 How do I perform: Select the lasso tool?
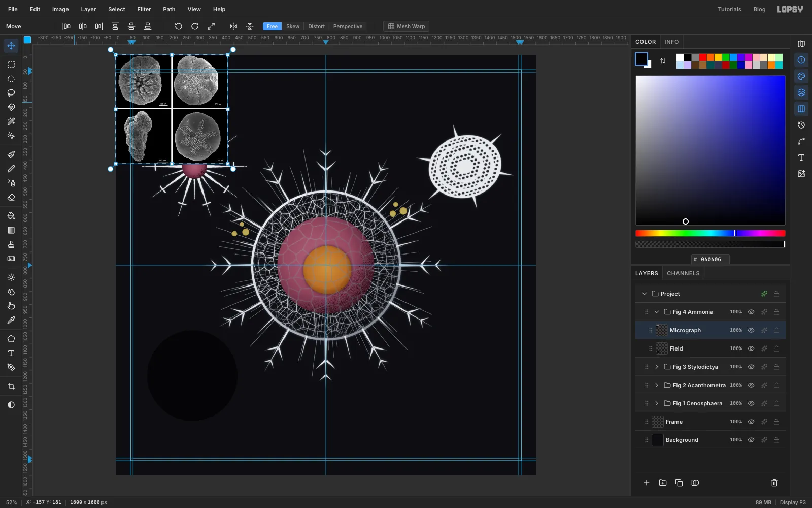pos(11,93)
